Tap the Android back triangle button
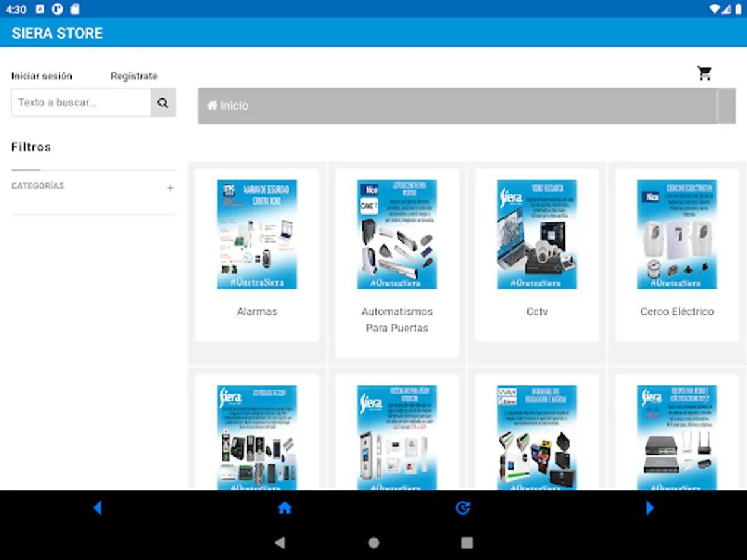This screenshot has width=747, height=560. click(280, 543)
